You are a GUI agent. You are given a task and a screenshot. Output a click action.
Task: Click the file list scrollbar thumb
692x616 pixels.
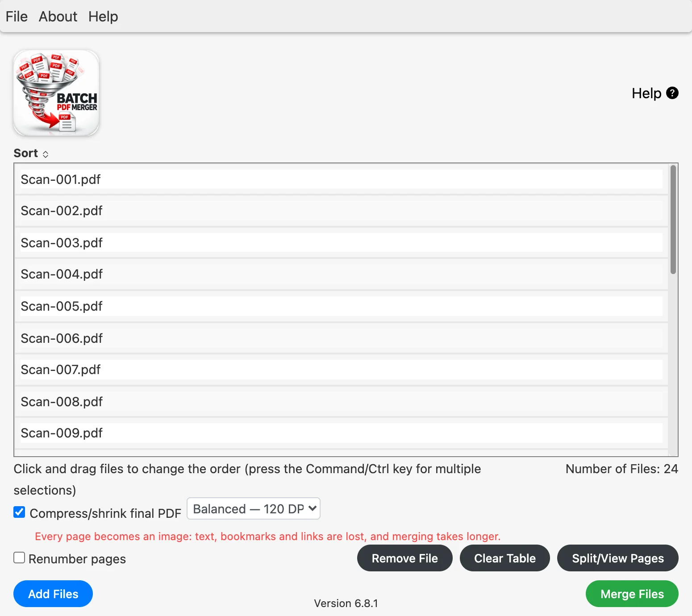[673, 220]
